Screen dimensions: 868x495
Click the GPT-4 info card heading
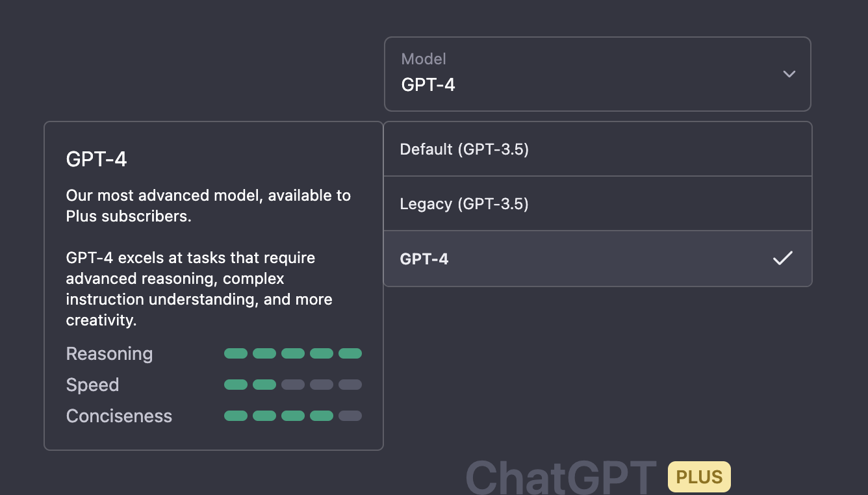click(x=96, y=159)
